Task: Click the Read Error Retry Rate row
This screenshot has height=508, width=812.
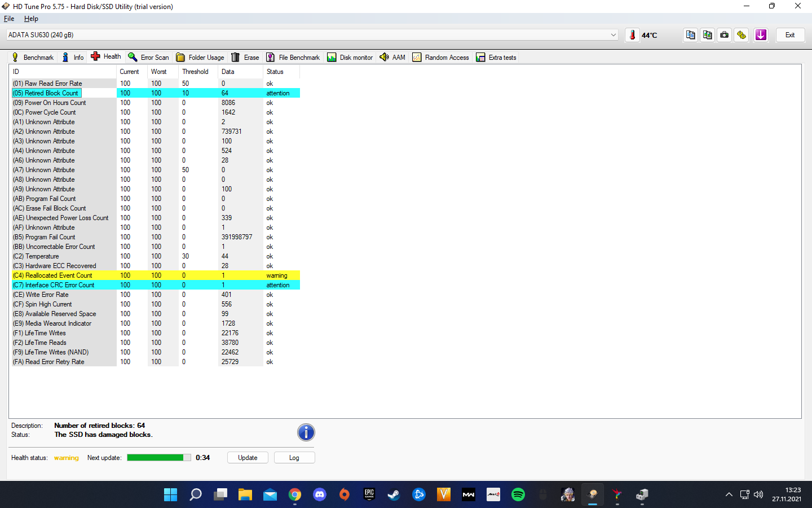Action: 156,362
